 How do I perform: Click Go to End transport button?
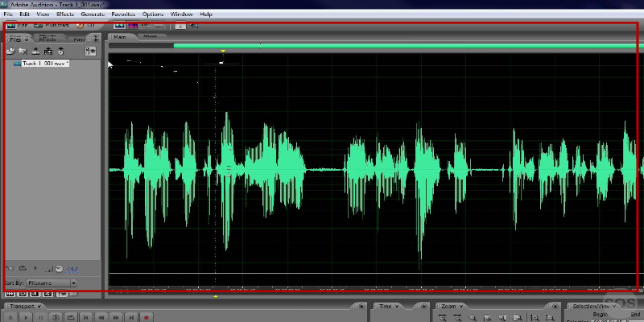click(131, 318)
